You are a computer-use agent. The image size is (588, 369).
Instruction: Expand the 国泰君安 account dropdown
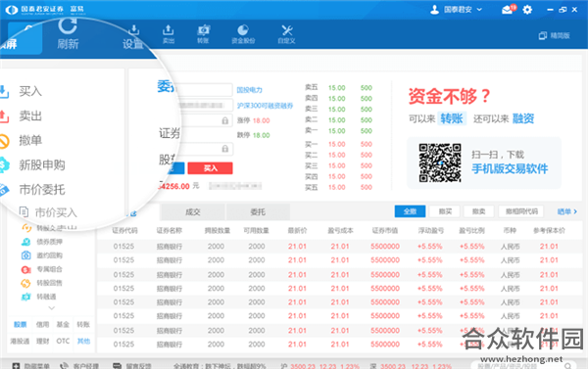(457, 10)
